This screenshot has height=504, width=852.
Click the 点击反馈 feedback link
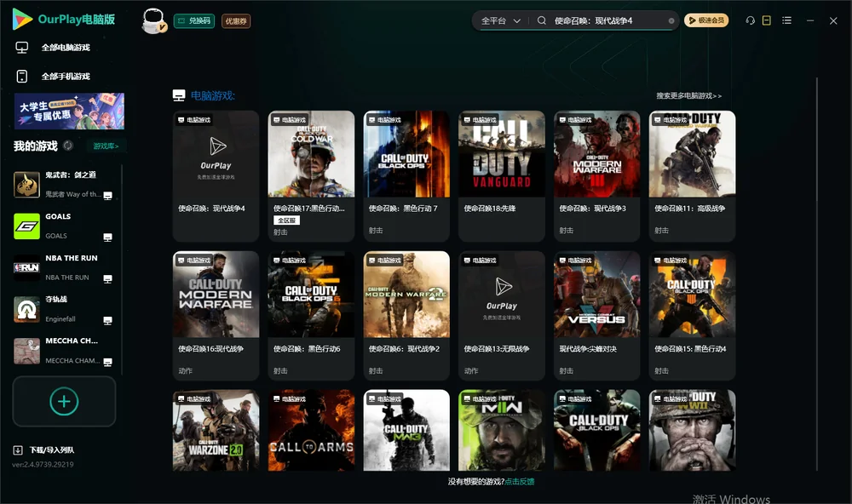(520, 482)
